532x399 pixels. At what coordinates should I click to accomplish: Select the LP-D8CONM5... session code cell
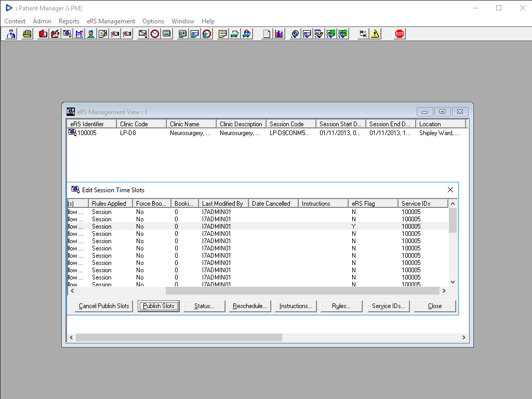[x=289, y=133]
